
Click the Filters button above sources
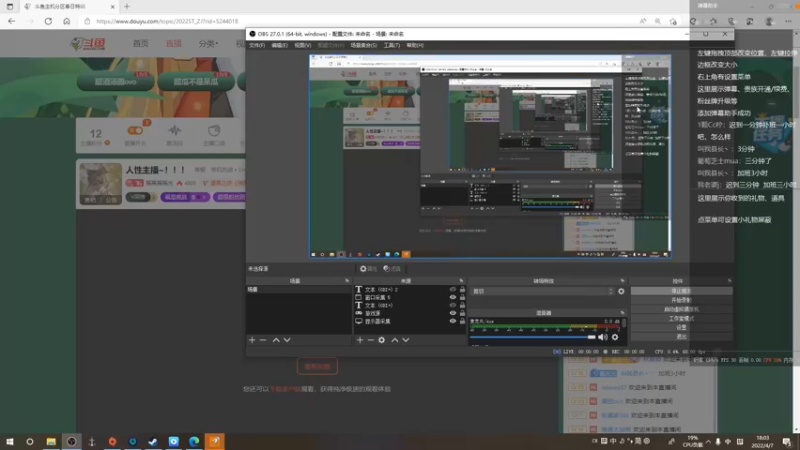pyautogui.click(x=392, y=269)
